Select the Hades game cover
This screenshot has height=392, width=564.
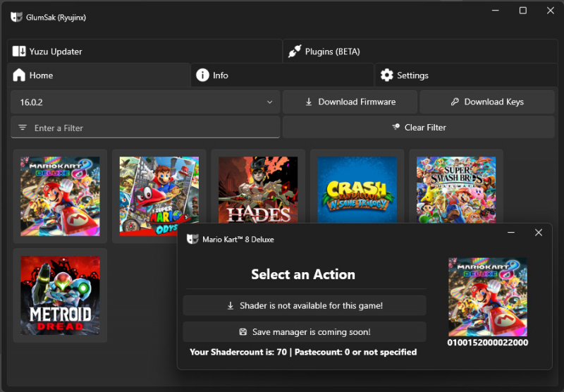click(258, 190)
